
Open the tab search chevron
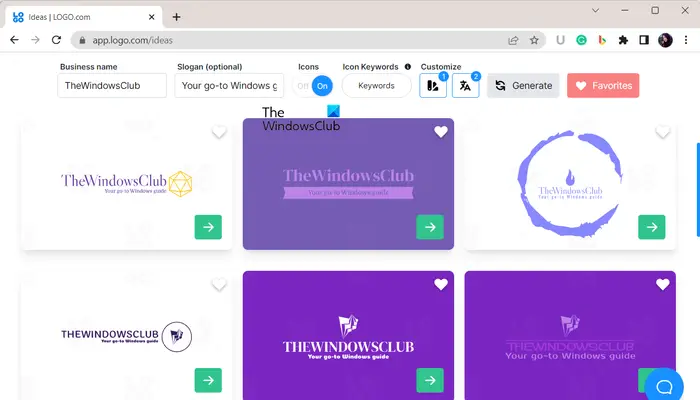pyautogui.click(x=595, y=10)
